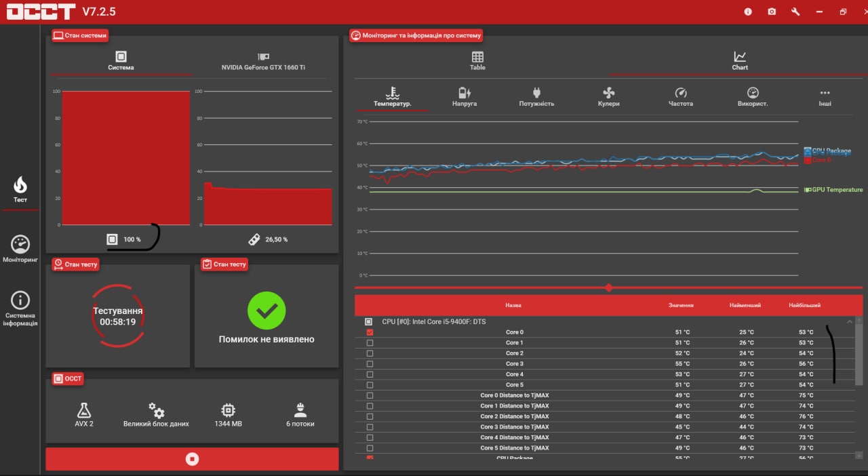Screen dimensions: 868x476
Task: Click the GPU memory icon beside 26,50 %
Action: (254, 239)
